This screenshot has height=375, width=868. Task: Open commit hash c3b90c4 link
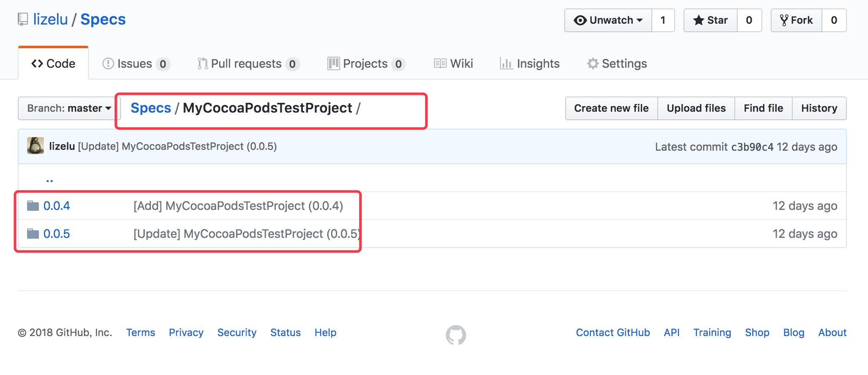click(x=752, y=147)
